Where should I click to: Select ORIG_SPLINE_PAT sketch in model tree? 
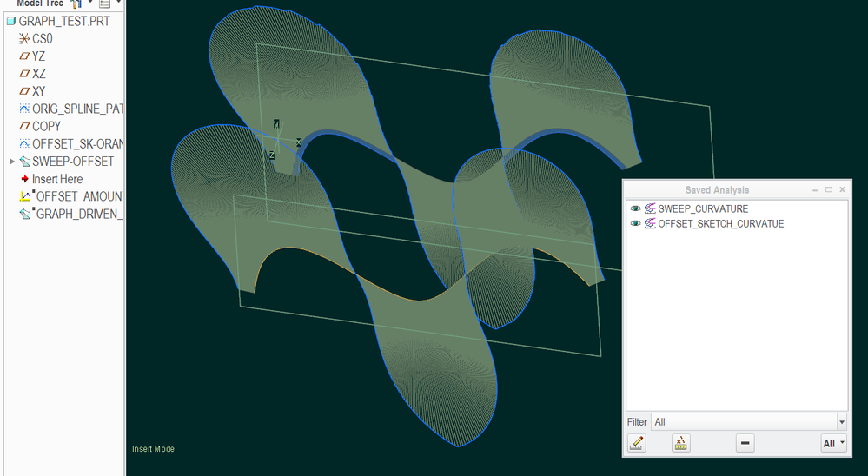[x=77, y=109]
